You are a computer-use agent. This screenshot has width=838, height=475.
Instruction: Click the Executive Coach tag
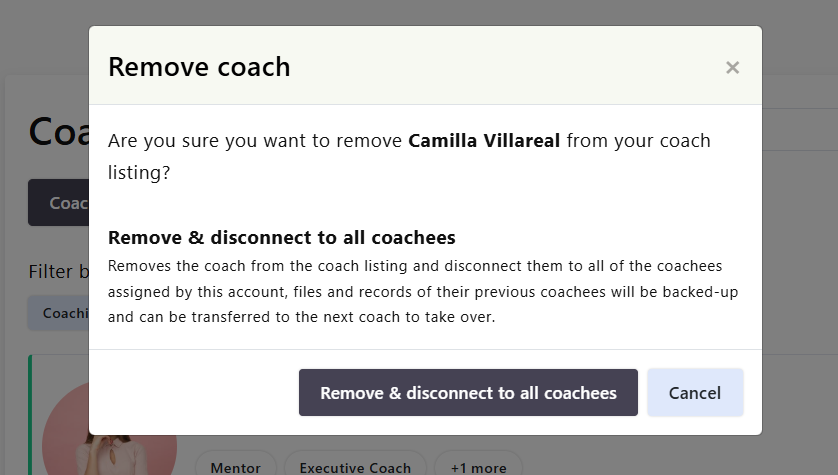click(355, 467)
